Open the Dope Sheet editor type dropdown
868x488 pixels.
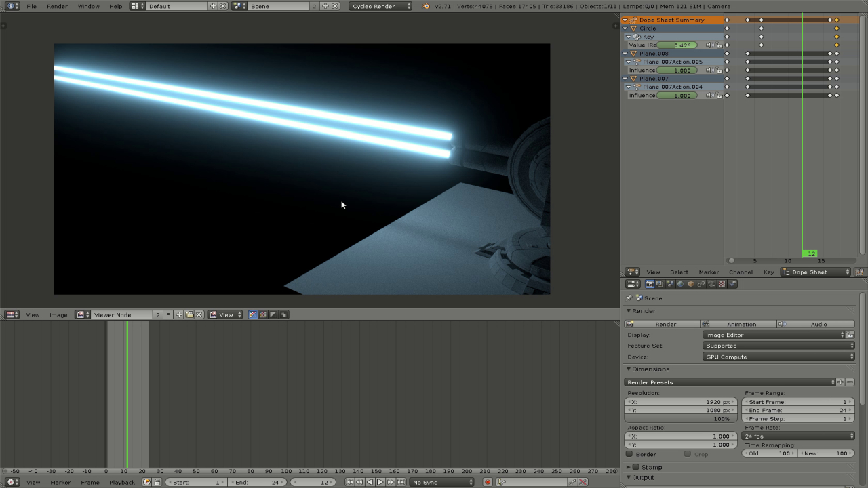[x=814, y=272]
